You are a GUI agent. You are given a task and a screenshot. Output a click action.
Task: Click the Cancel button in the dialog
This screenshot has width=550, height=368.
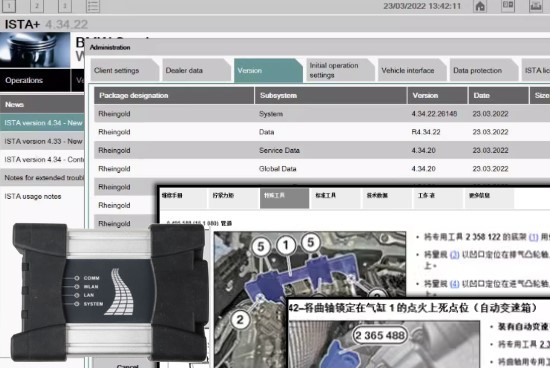[127, 365]
